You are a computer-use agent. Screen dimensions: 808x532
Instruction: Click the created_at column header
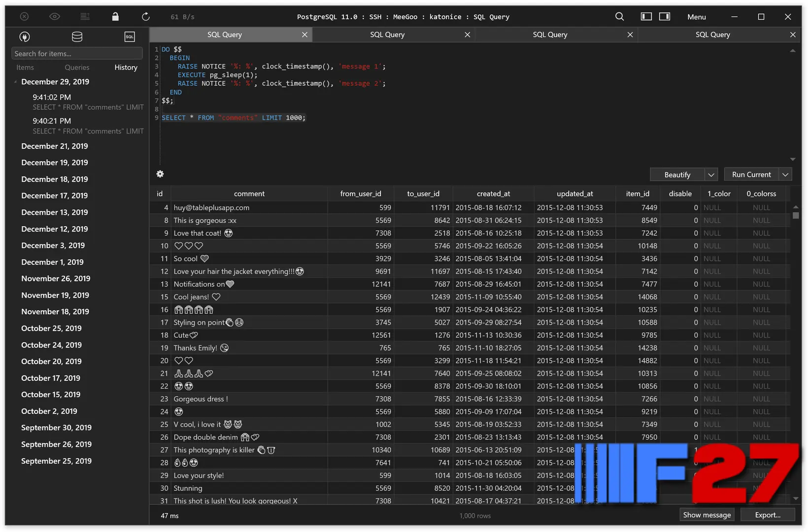pyautogui.click(x=493, y=194)
